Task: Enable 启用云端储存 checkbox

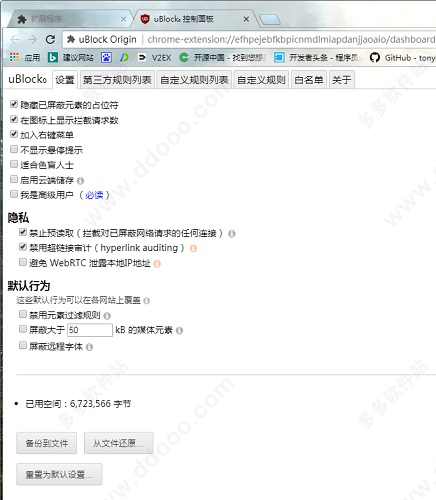Action: coord(14,179)
